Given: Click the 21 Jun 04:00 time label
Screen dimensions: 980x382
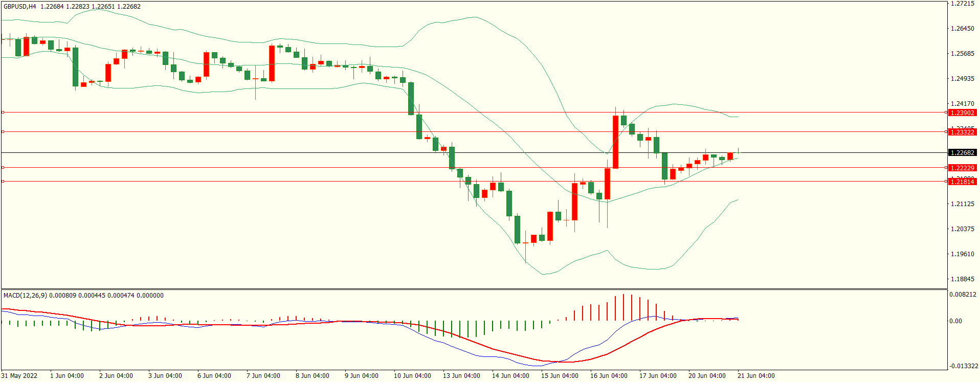Looking at the screenshot, I should point(756,376).
